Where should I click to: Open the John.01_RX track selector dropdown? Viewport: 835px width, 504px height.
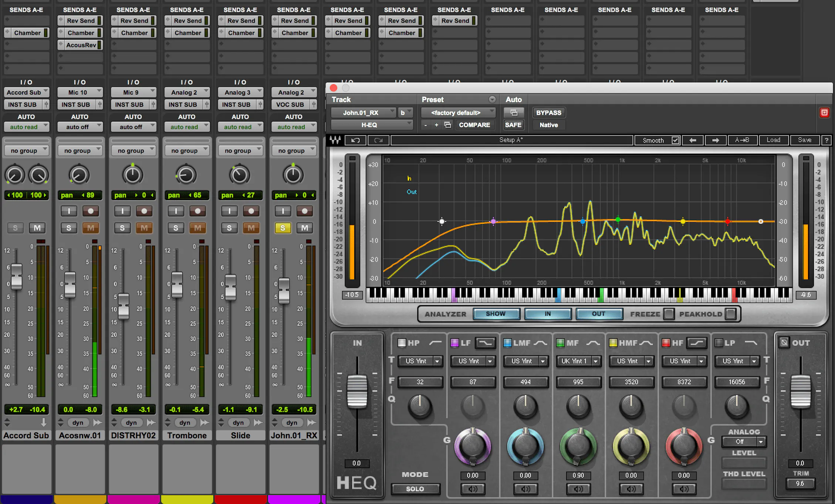(363, 113)
